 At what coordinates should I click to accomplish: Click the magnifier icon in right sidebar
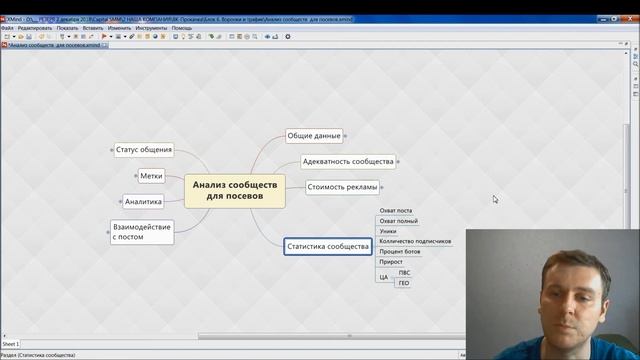click(636, 64)
